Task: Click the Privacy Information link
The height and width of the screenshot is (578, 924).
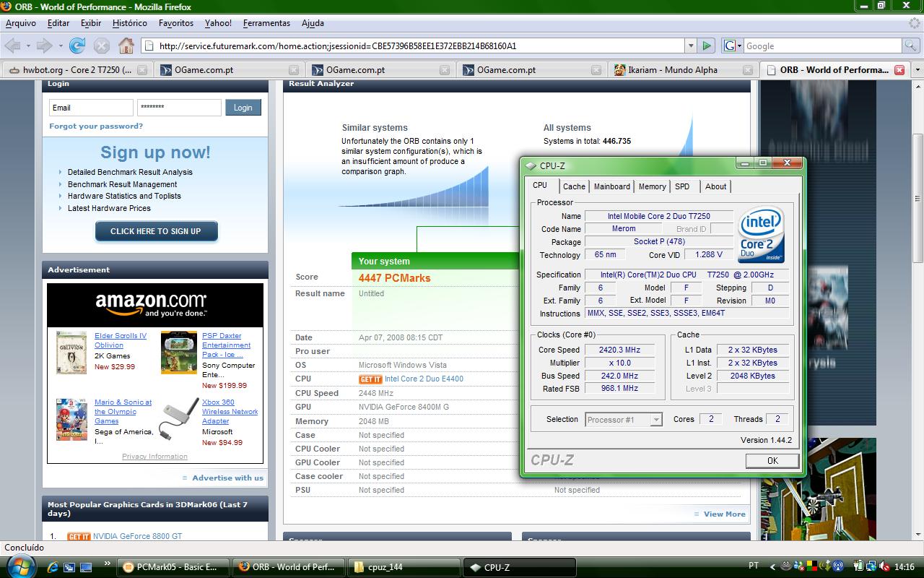Action: 154,457
